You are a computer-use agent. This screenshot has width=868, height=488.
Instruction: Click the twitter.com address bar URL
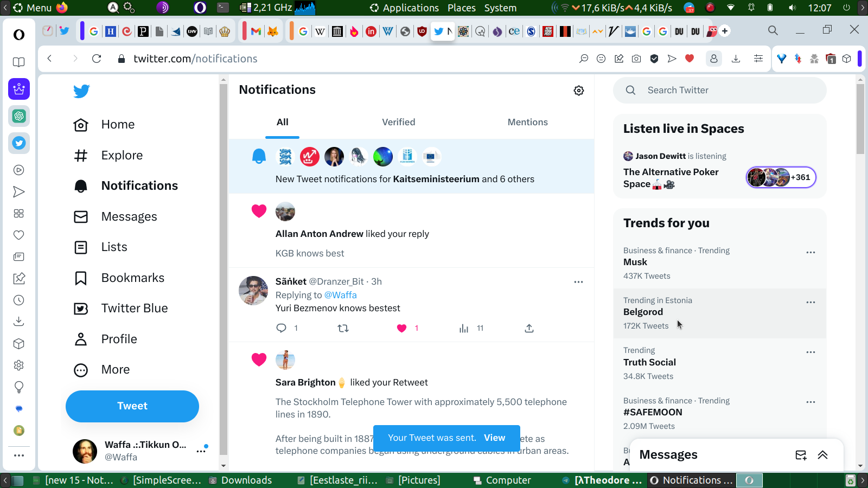195,59
